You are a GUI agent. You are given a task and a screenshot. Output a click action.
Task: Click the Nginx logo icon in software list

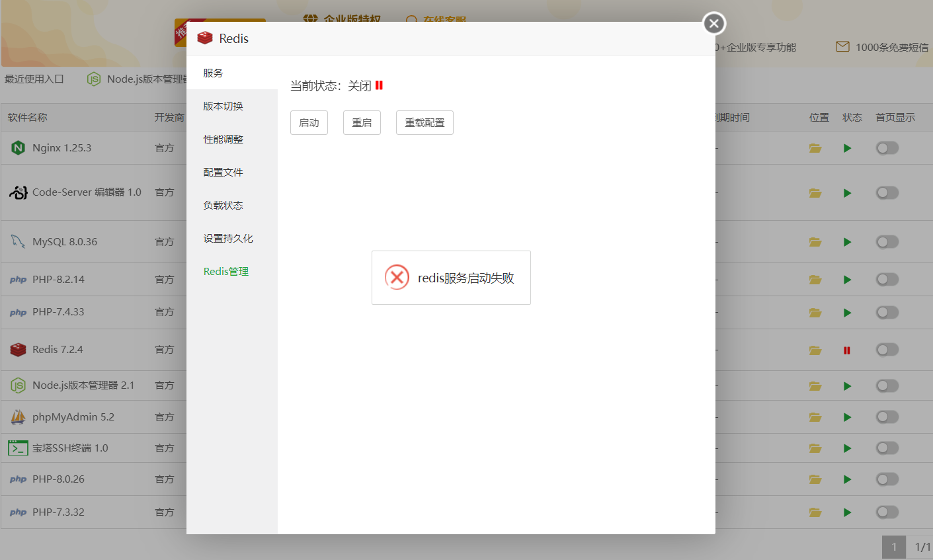click(x=18, y=147)
